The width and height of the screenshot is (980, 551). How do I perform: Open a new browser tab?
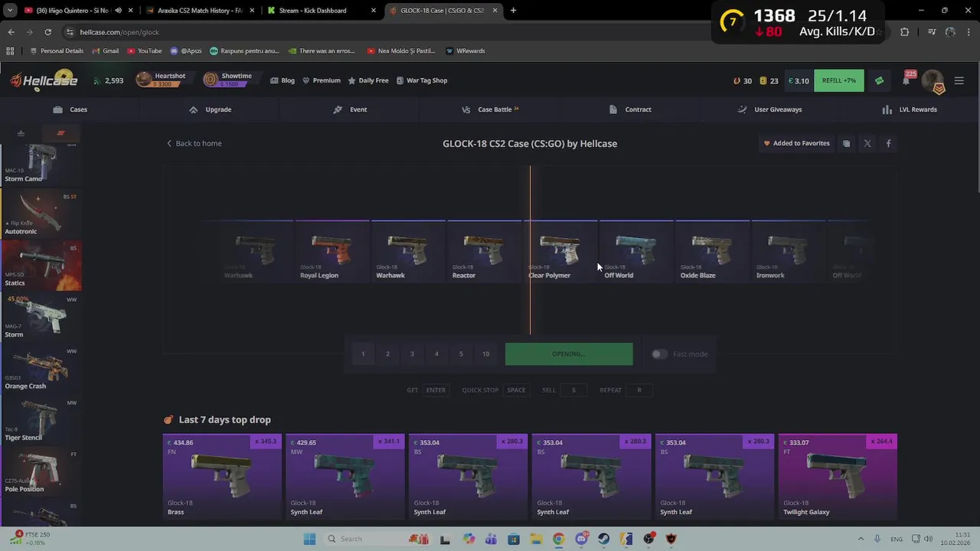click(x=513, y=11)
